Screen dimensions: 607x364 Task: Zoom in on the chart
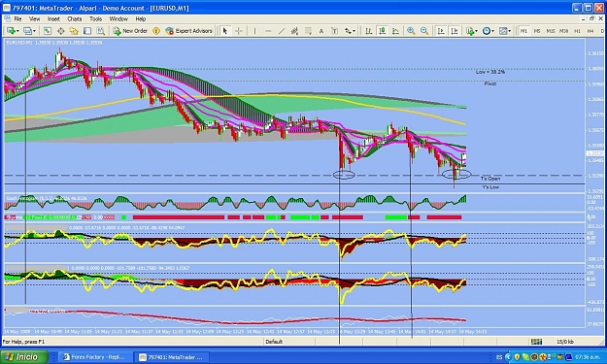coord(411,31)
